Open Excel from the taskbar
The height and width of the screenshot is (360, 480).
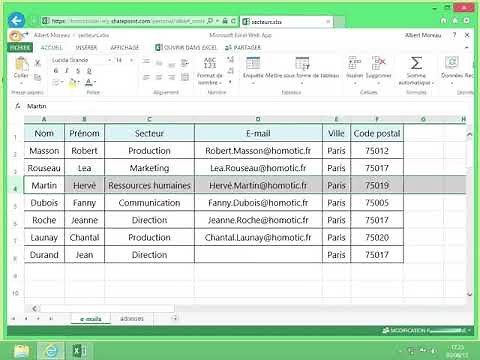80,351
